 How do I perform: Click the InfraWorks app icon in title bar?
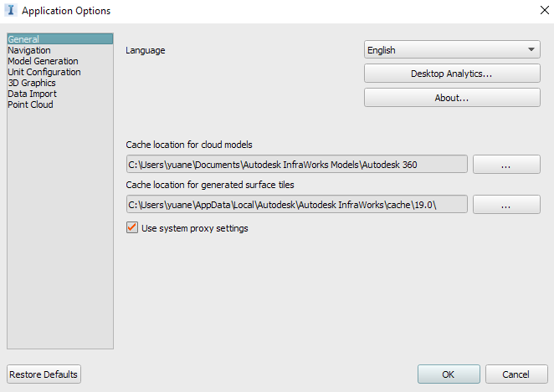click(x=11, y=10)
